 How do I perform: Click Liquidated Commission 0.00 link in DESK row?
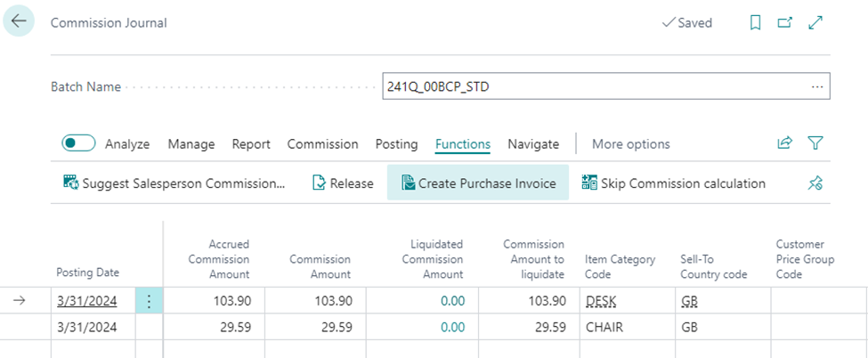tap(452, 301)
